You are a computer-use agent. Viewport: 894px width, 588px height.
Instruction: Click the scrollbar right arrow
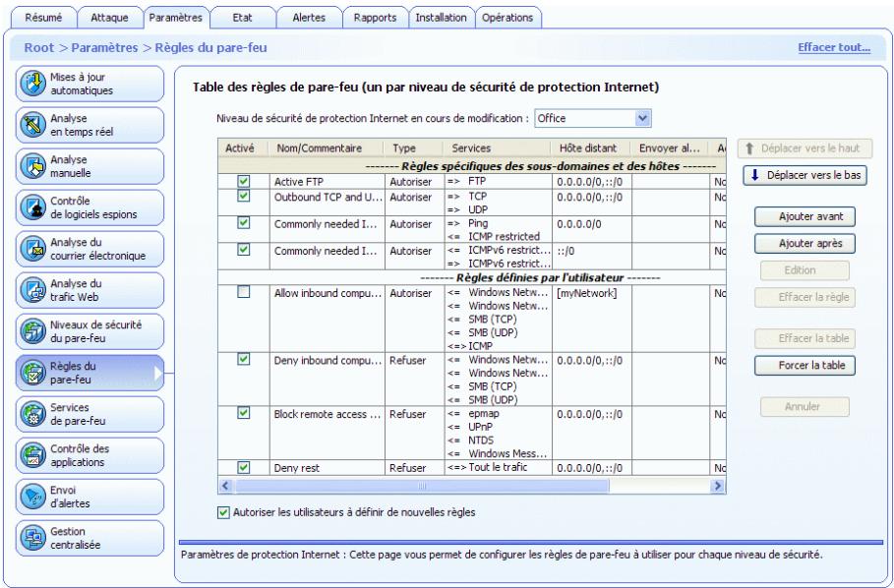718,486
